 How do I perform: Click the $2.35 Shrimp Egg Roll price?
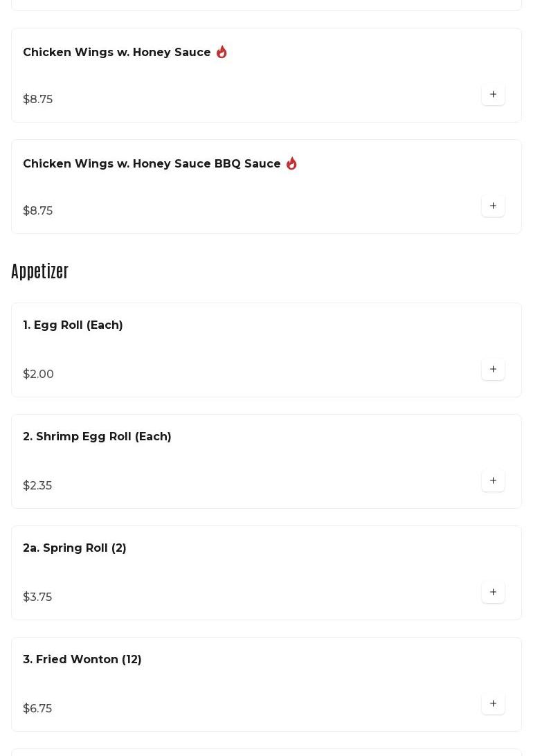click(x=37, y=486)
